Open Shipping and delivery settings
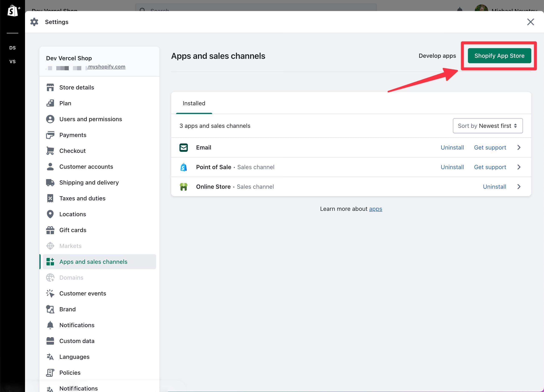 point(89,182)
